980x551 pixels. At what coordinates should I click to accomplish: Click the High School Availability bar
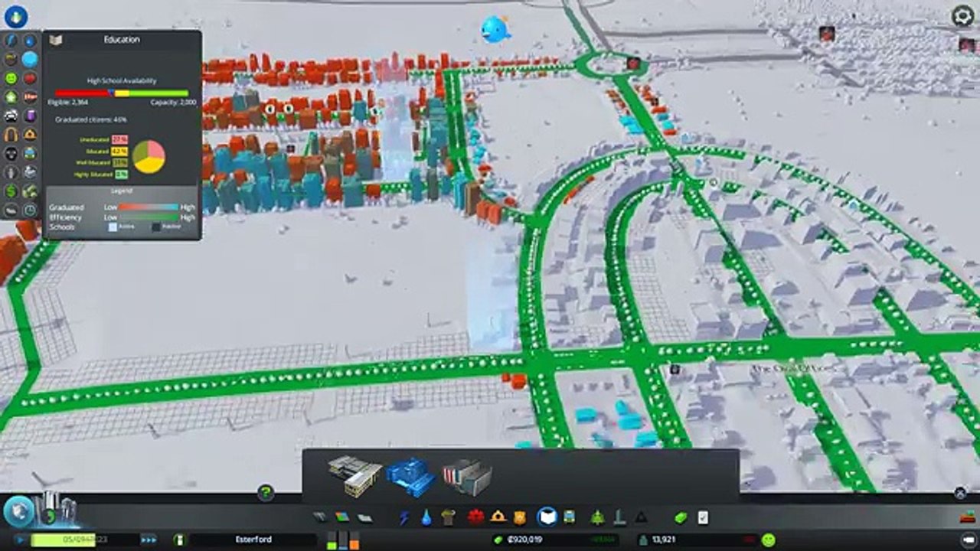[x=122, y=93]
